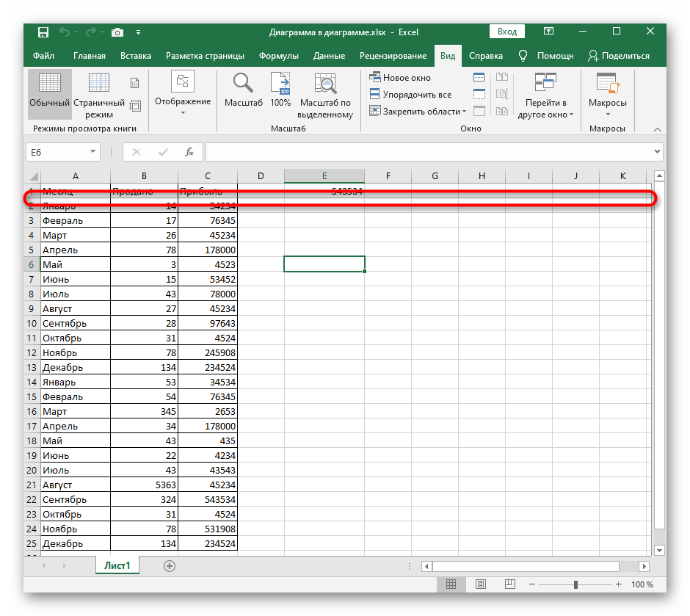Open the Макросы dropdown
The height and width of the screenshot is (616, 690).
coord(607,94)
